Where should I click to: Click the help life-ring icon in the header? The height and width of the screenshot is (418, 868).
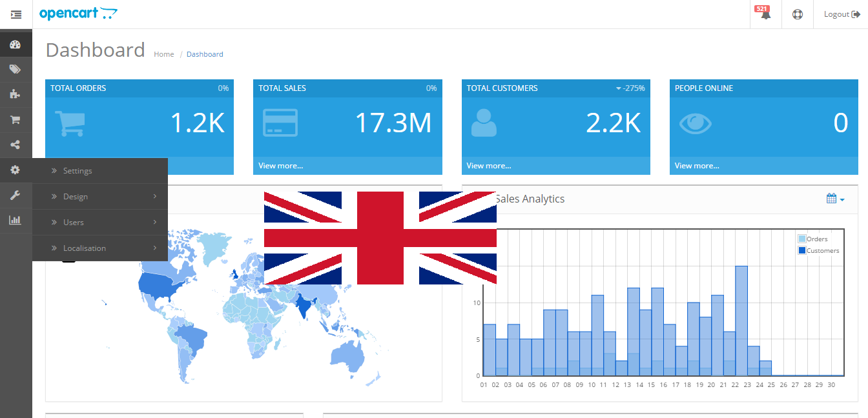797,14
